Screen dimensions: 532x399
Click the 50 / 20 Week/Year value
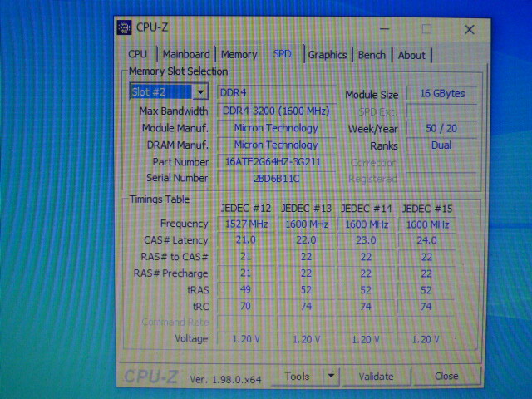441,128
